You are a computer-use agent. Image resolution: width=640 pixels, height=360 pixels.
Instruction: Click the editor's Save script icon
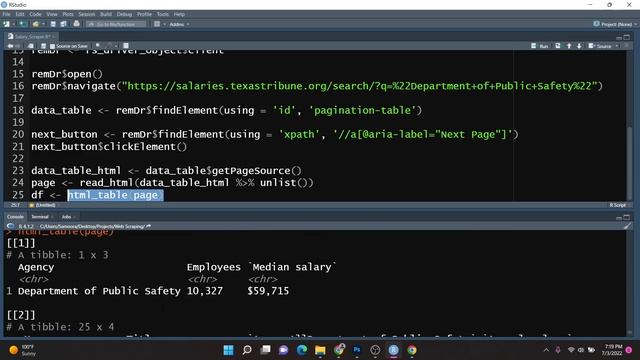point(43,46)
